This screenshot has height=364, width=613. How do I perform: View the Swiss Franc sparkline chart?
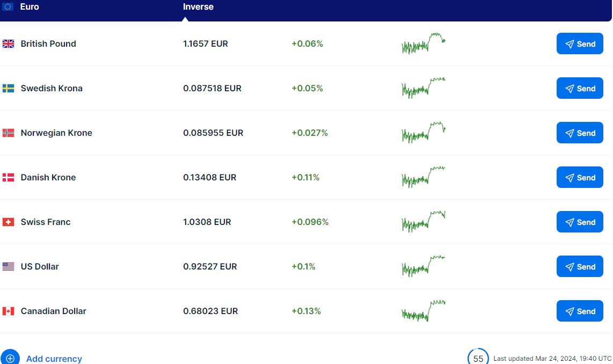coord(423,222)
